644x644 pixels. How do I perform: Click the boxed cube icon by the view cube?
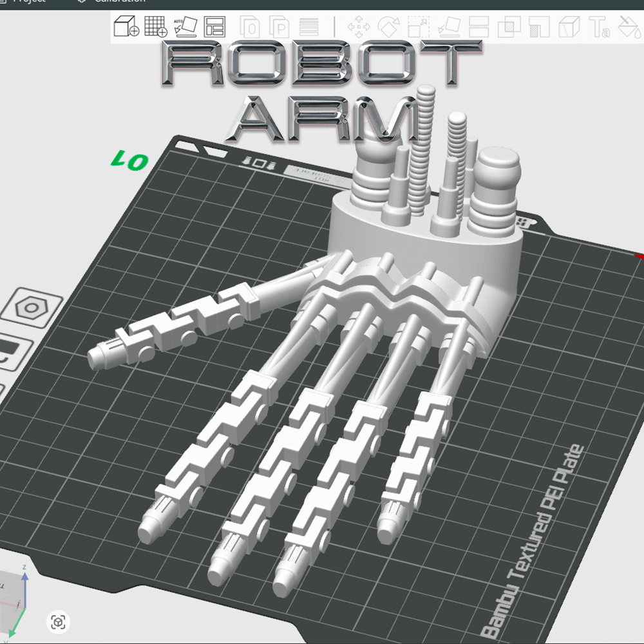(x=58, y=622)
